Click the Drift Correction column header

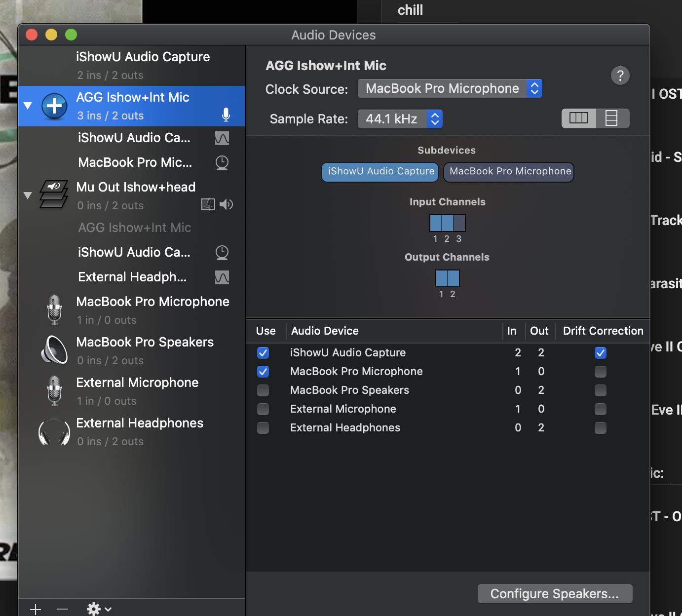click(x=603, y=331)
